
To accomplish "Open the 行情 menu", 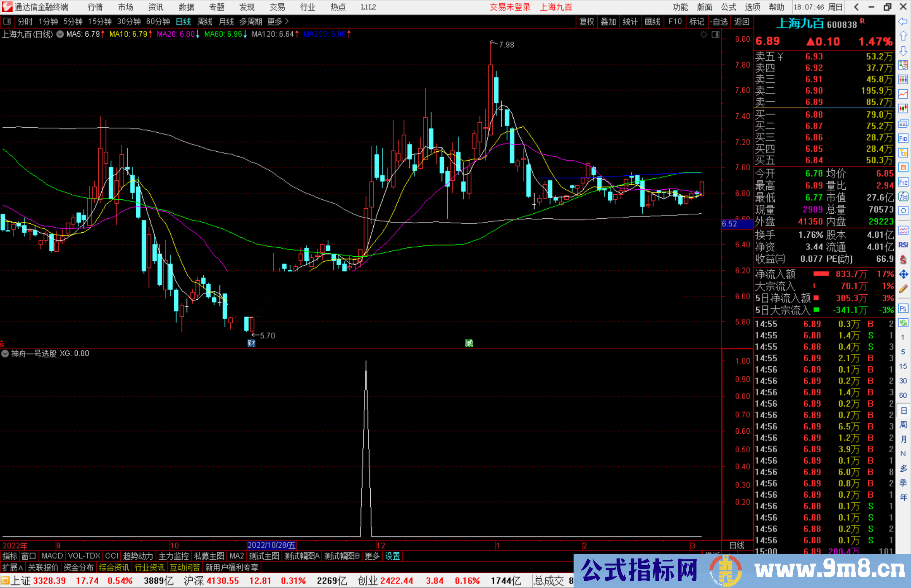I will 95,7.
